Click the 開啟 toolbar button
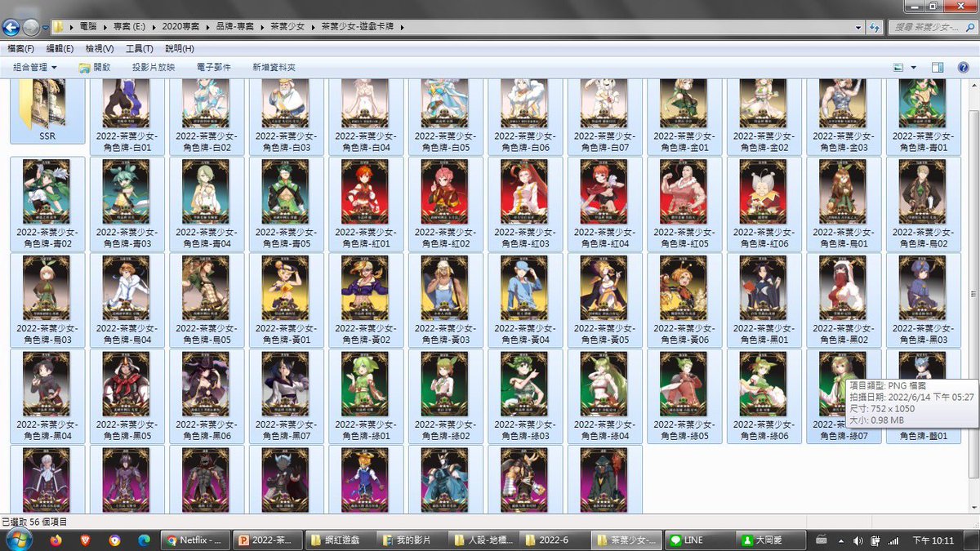The image size is (980, 551). (95, 67)
